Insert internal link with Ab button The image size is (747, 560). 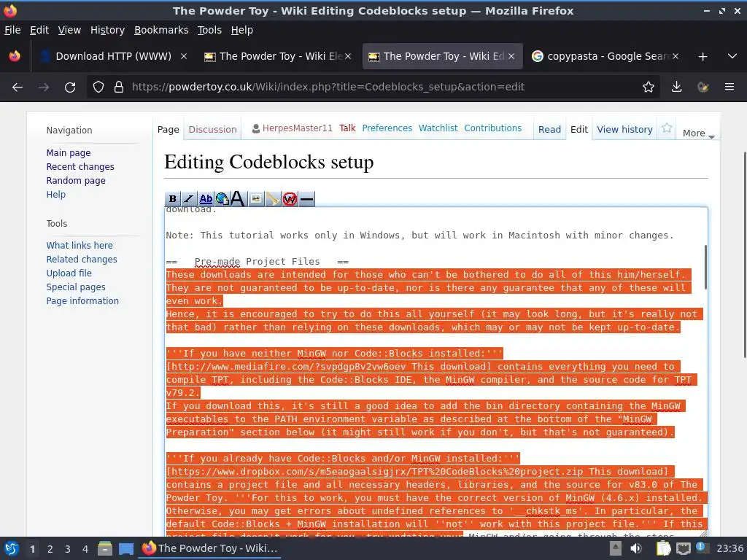(206, 198)
